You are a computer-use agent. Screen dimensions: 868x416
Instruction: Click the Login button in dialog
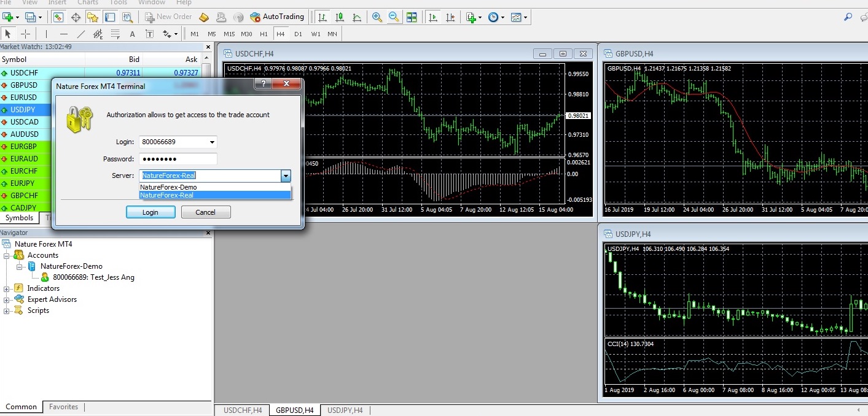[151, 212]
